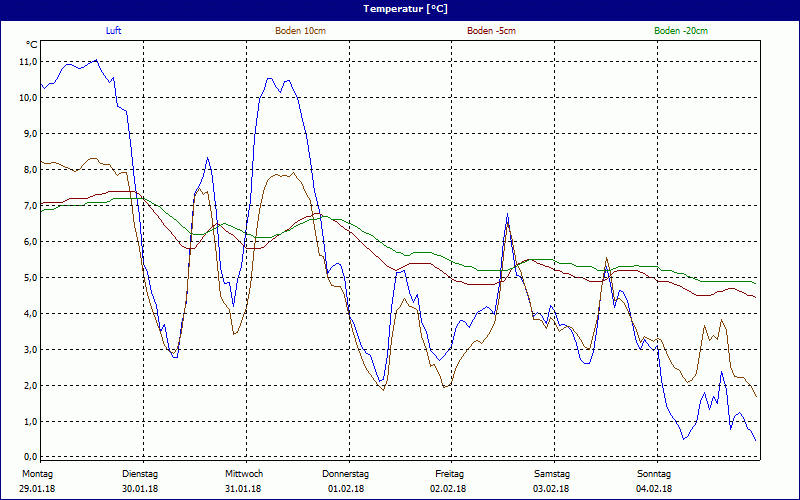Click the '11,0' y-axis value
This screenshot has height=500, width=800.
click(29, 62)
